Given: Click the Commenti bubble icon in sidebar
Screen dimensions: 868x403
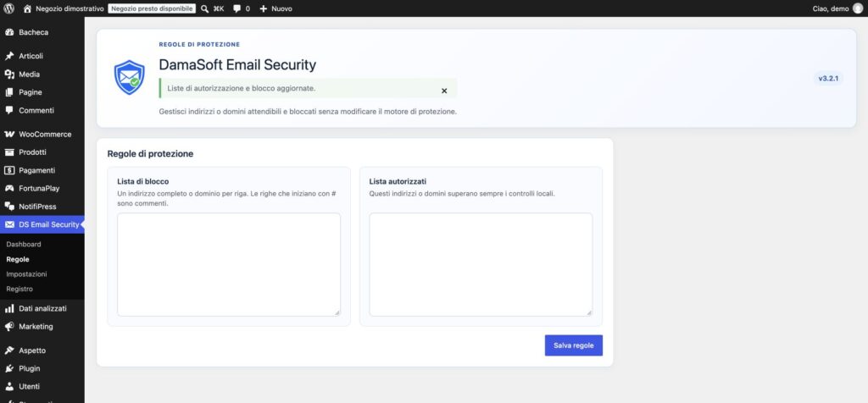Looking at the screenshot, I should click(9, 110).
